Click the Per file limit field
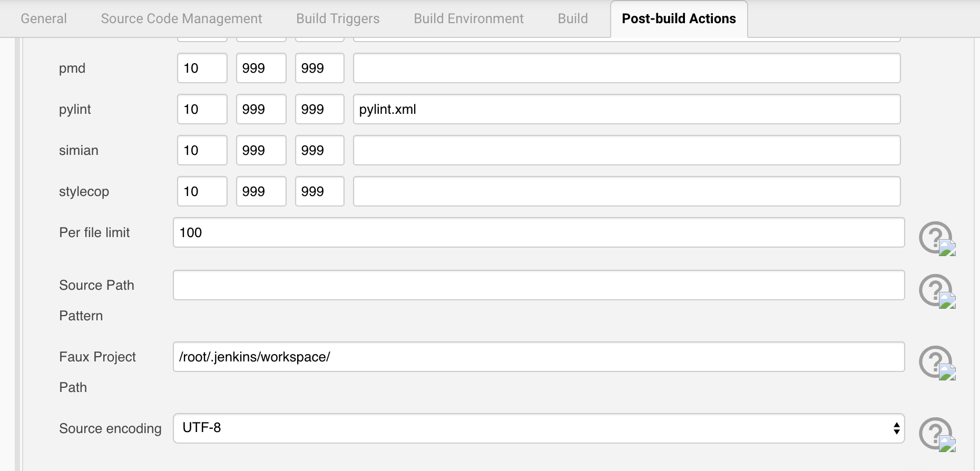Viewport: 980px width, 471px height. point(538,232)
